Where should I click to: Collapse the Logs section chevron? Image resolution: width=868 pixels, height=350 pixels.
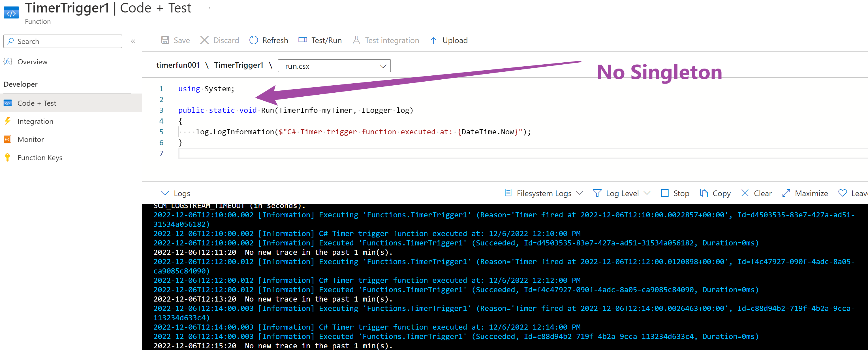coord(165,193)
